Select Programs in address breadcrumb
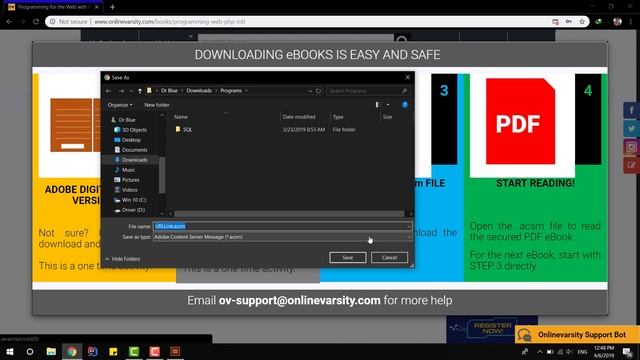The height and width of the screenshot is (360, 640). coord(231,91)
